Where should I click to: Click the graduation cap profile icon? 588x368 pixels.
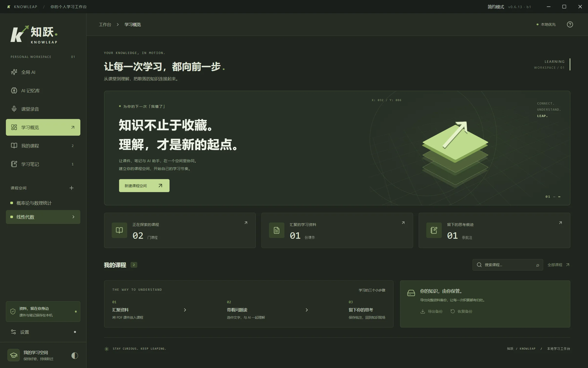tap(13, 355)
